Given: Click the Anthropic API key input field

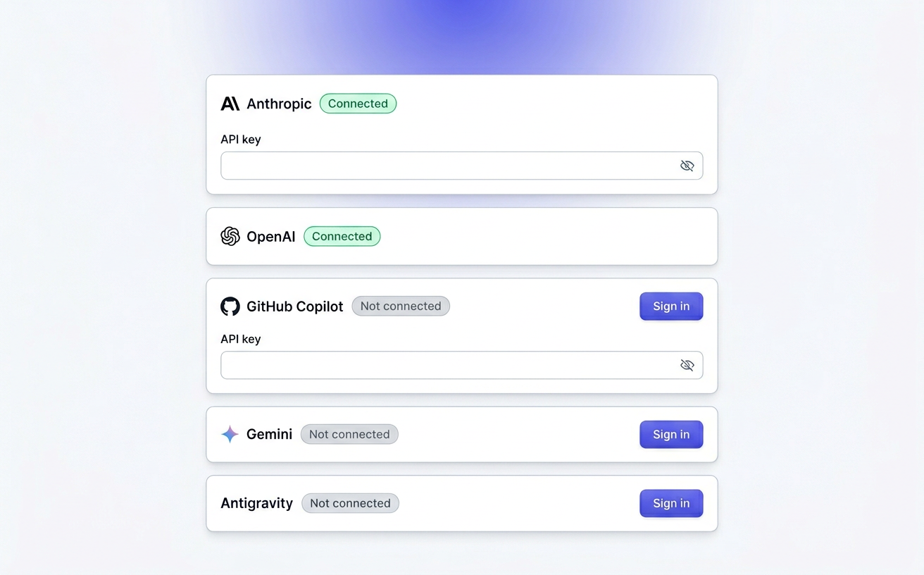Looking at the screenshot, I should [451, 165].
